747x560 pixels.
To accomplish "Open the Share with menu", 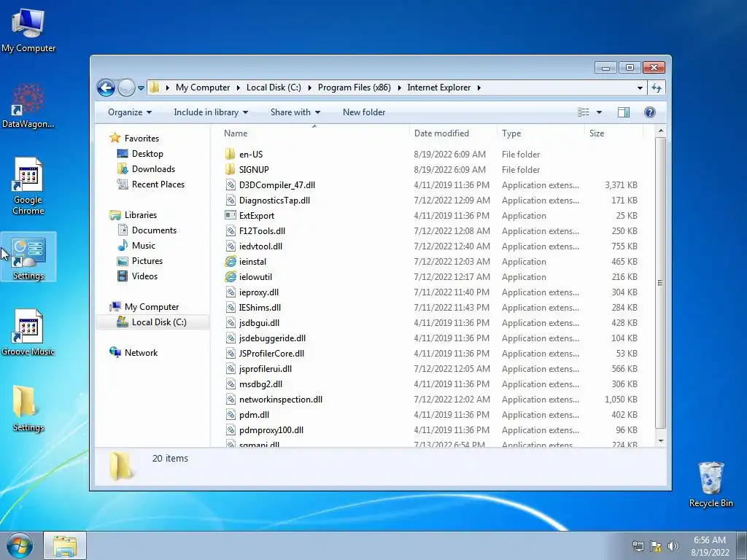I will pos(295,112).
